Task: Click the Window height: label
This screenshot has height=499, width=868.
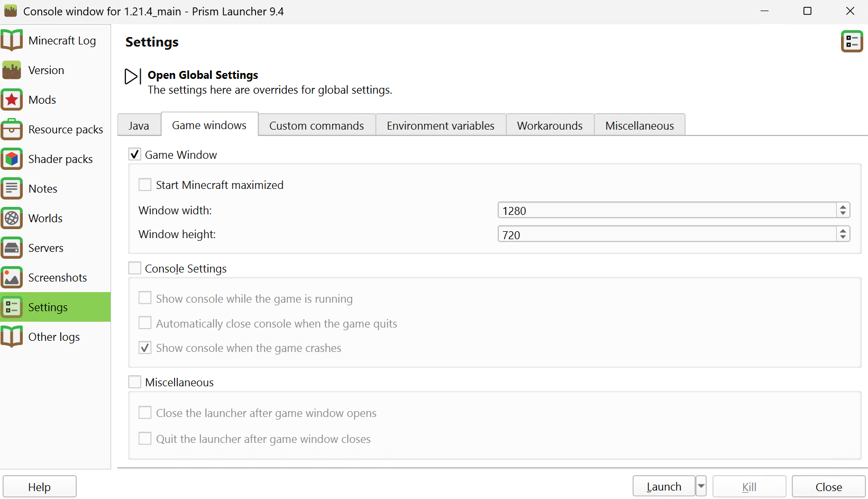Action: coord(177,234)
